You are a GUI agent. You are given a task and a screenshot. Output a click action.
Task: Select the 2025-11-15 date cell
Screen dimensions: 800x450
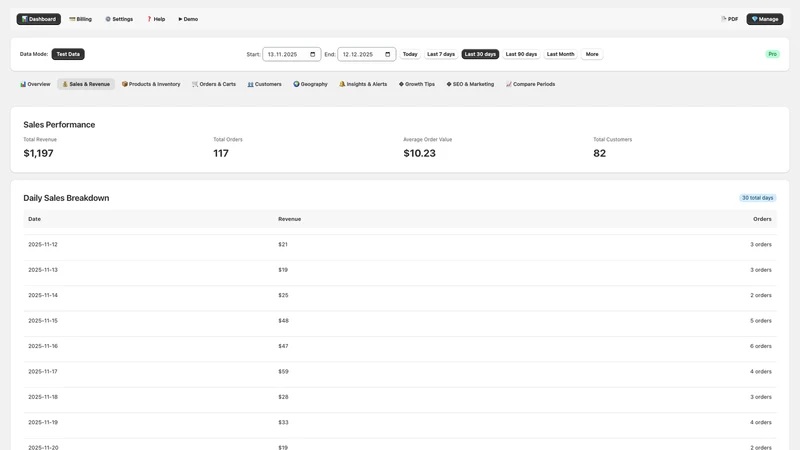pos(43,321)
